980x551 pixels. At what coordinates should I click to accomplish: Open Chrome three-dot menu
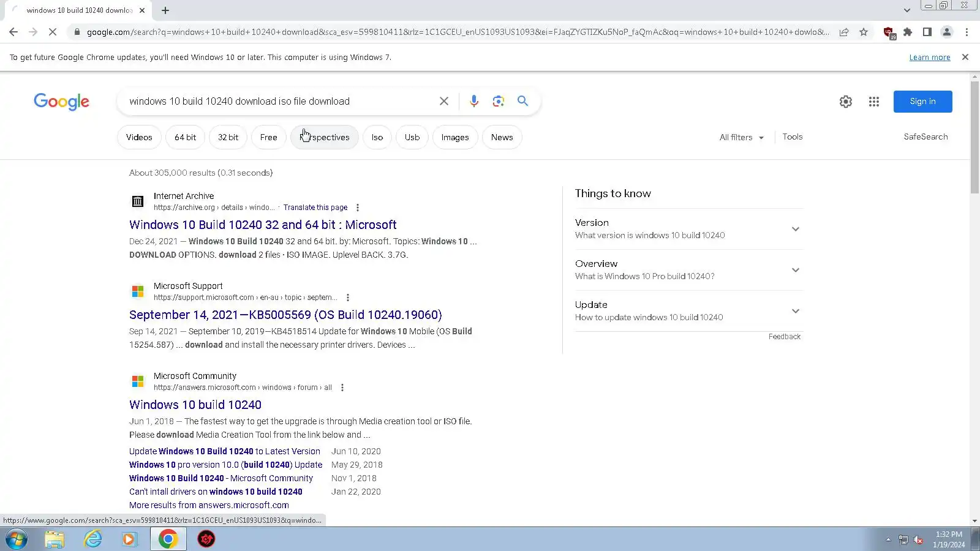pyautogui.click(x=967, y=32)
